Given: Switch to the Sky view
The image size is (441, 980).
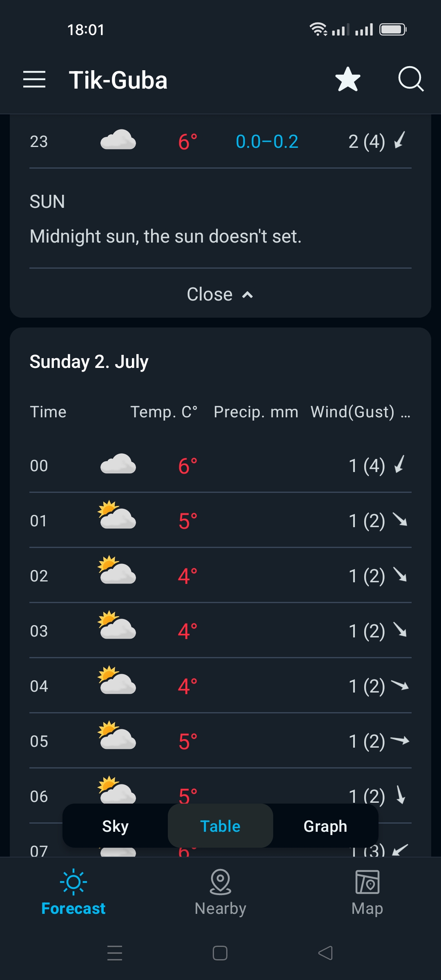Looking at the screenshot, I should [115, 826].
